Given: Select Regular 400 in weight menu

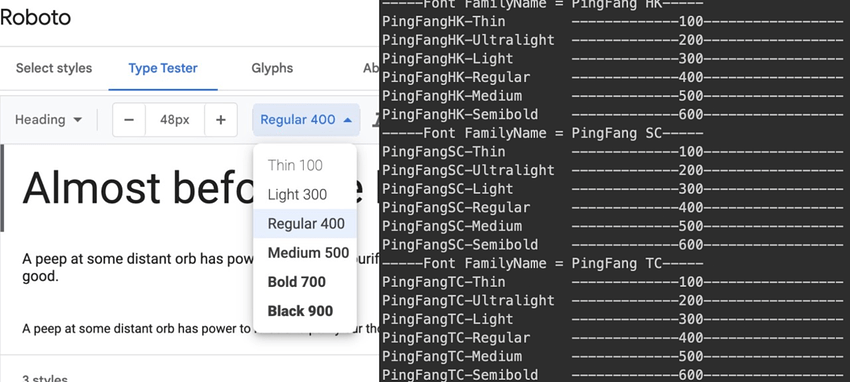Looking at the screenshot, I should (x=305, y=224).
